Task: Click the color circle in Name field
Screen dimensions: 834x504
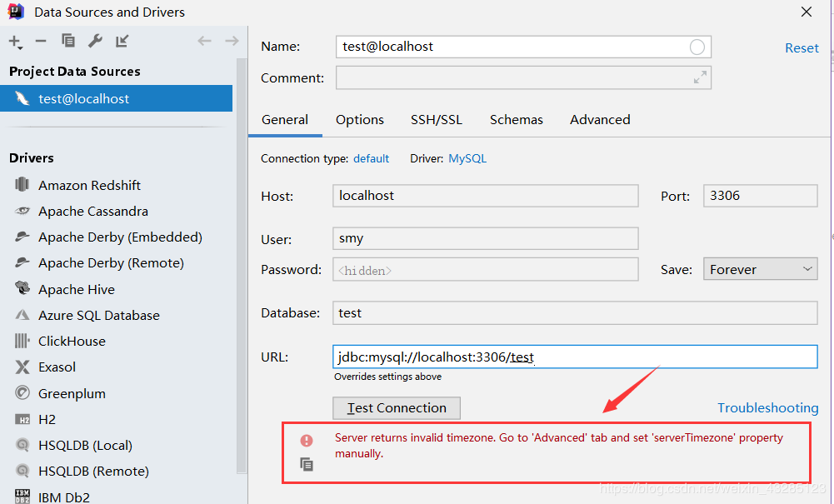Action: (697, 47)
